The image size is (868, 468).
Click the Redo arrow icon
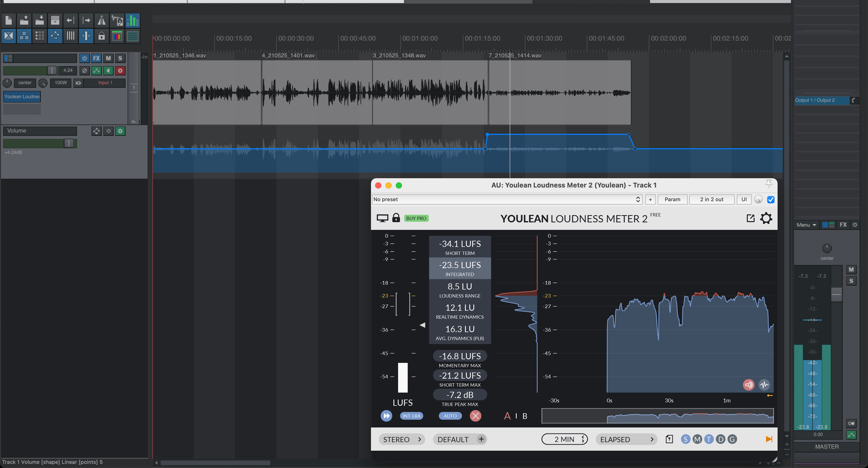coord(86,21)
